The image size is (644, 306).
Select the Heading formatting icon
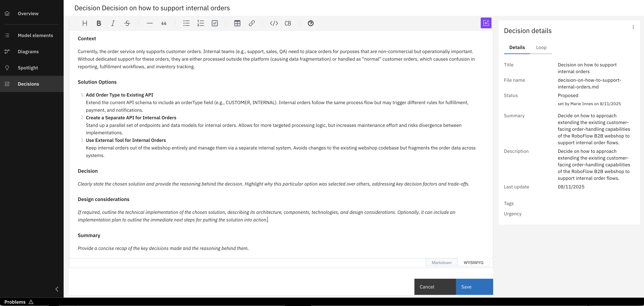84,23
